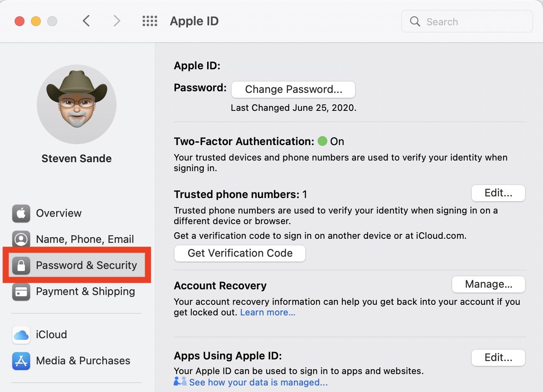This screenshot has height=392, width=543.
Task: Click the iCloud cloud icon
Action: click(x=21, y=335)
